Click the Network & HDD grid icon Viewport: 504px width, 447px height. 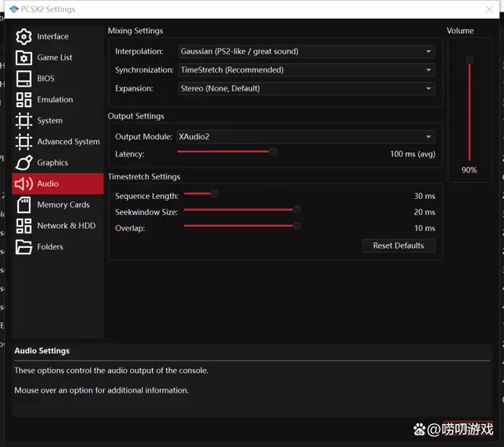coord(24,226)
